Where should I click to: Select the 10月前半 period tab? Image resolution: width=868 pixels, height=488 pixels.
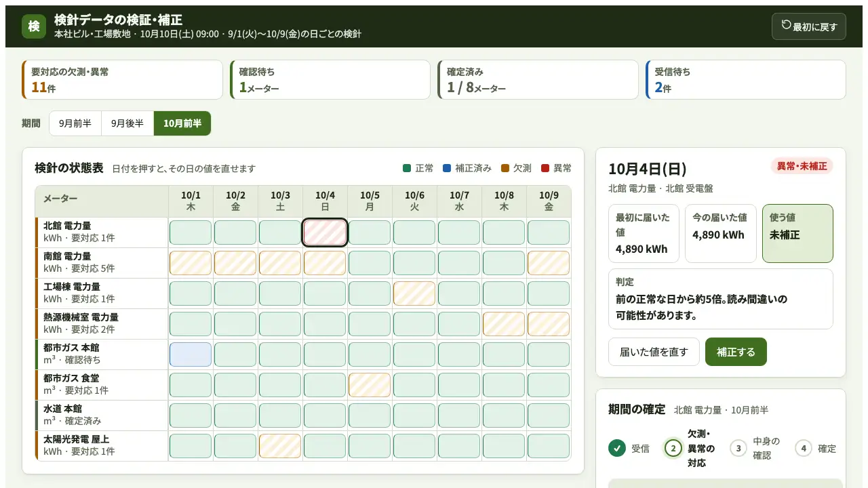(182, 123)
